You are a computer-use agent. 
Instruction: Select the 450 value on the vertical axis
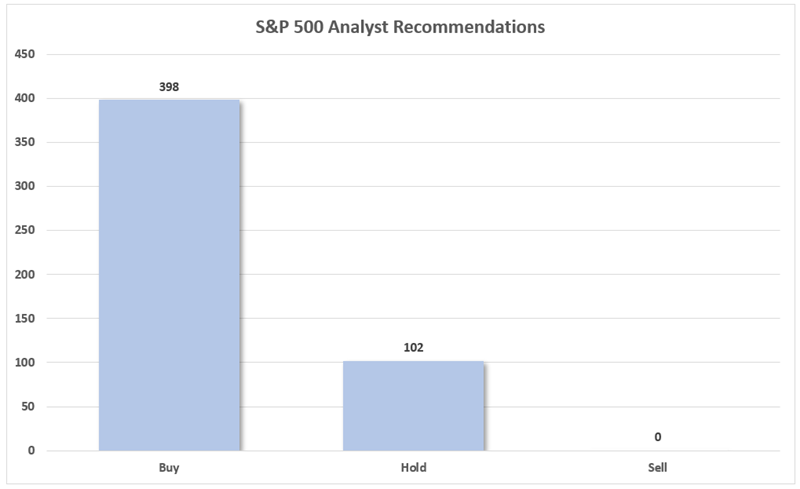(26, 54)
